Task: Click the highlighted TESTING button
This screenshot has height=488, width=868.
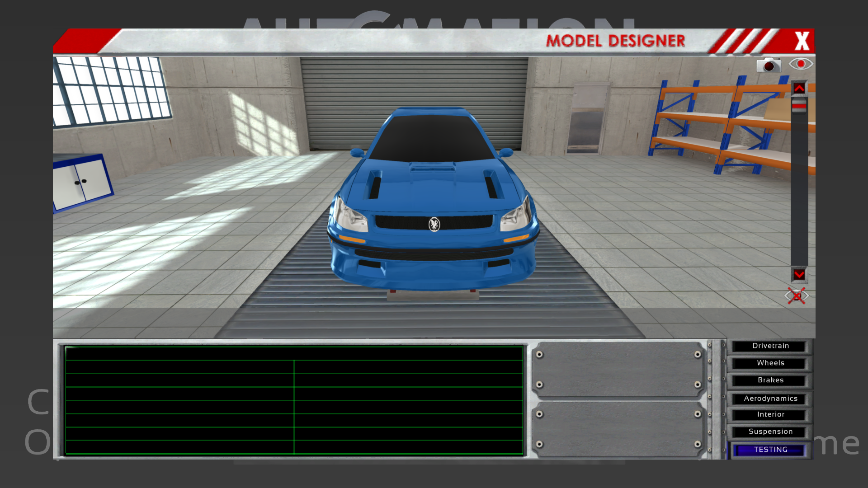Action: click(770, 450)
